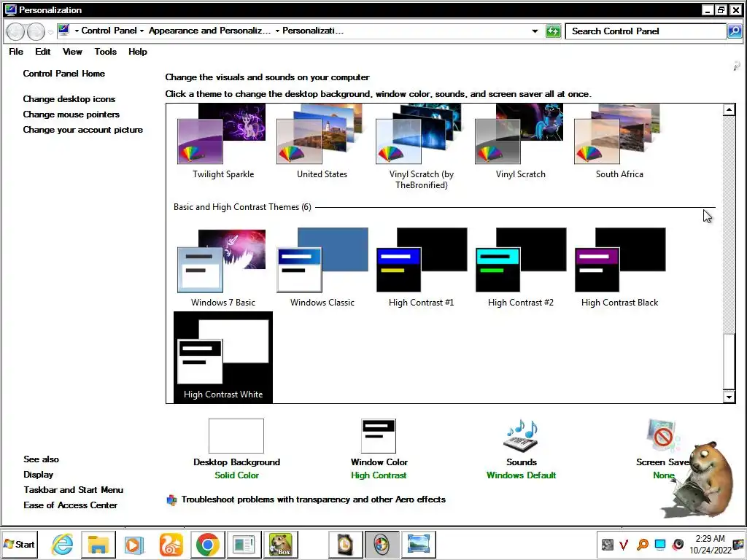Open Change mouse pointers
Screen dimensions: 747x560
click(x=71, y=114)
